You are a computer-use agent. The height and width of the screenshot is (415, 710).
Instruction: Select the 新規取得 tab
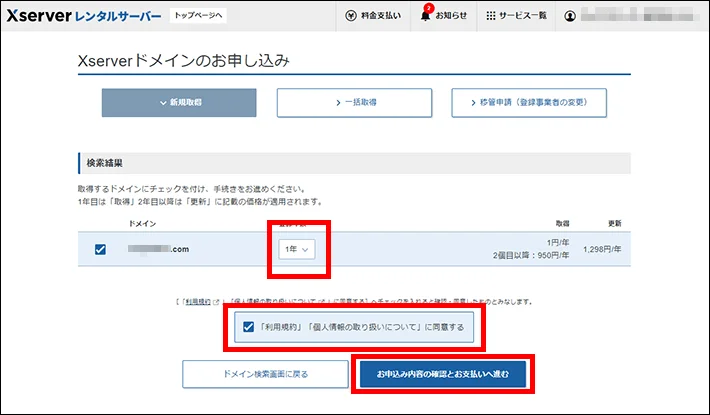(179, 103)
